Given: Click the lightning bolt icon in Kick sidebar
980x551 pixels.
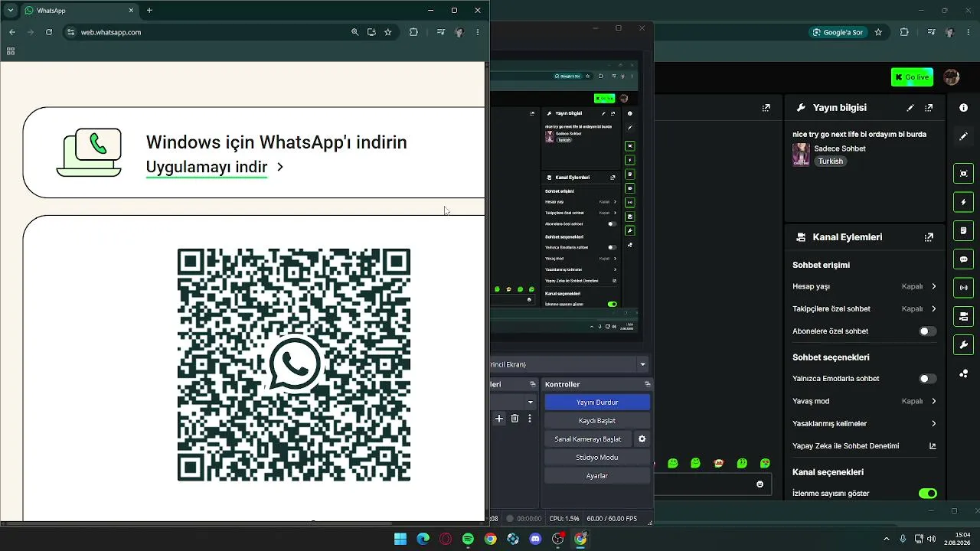Looking at the screenshot, I should click(x=963, y=202).
